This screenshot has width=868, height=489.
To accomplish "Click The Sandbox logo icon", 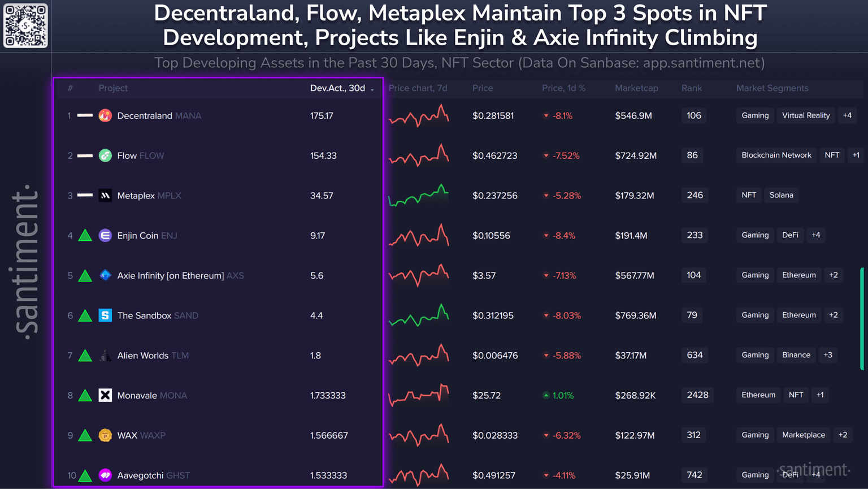I will [105, 315].
